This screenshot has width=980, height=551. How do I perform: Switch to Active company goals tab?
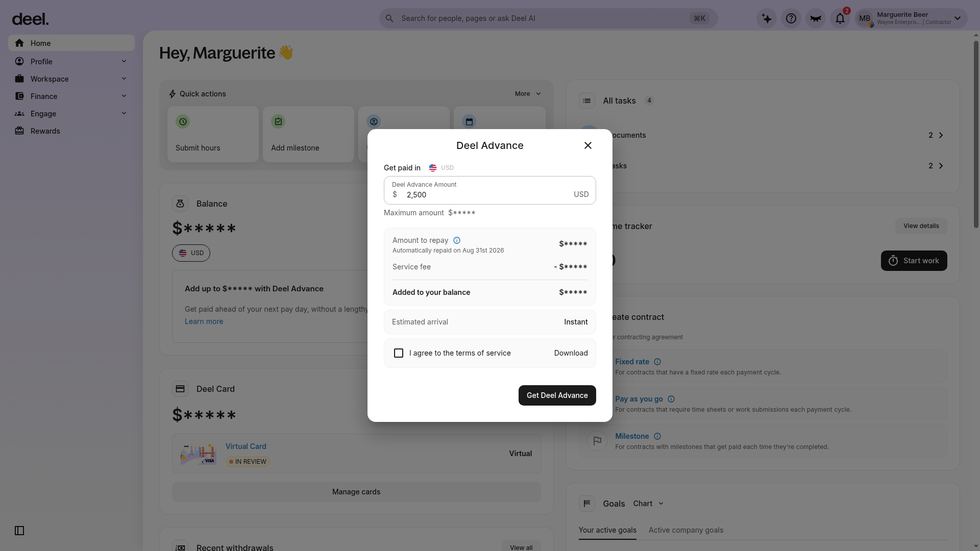point(686,530)
